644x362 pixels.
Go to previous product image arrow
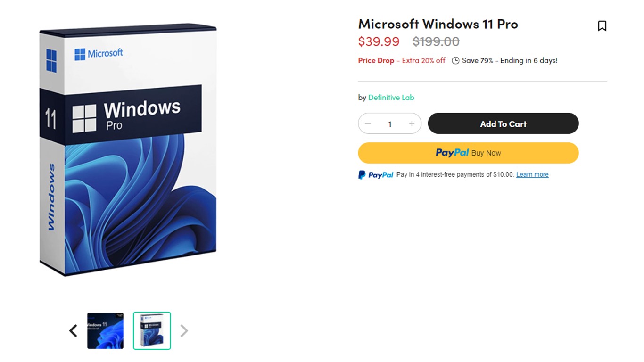point(73,331)
